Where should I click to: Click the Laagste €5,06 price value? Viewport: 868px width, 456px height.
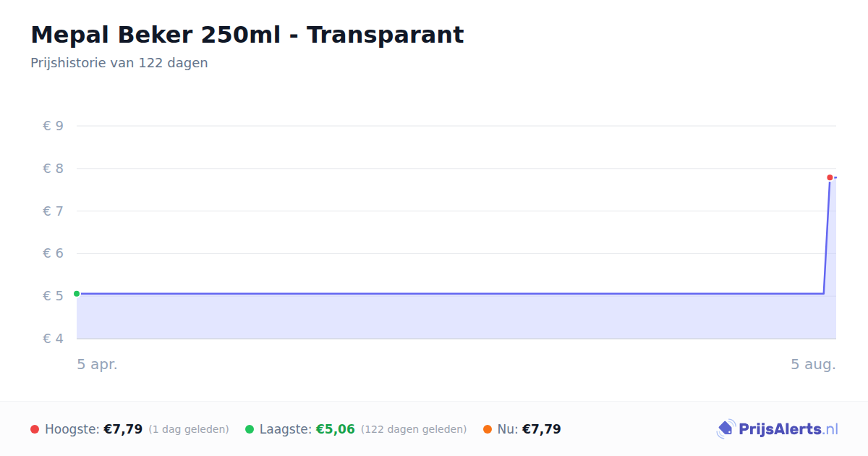(x=336, y=429)
